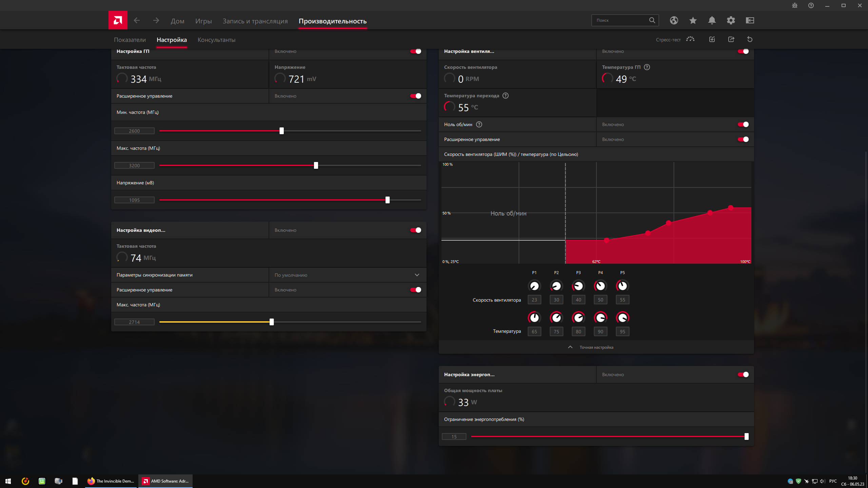Open notifications bell icon

[x=712, y=20]
